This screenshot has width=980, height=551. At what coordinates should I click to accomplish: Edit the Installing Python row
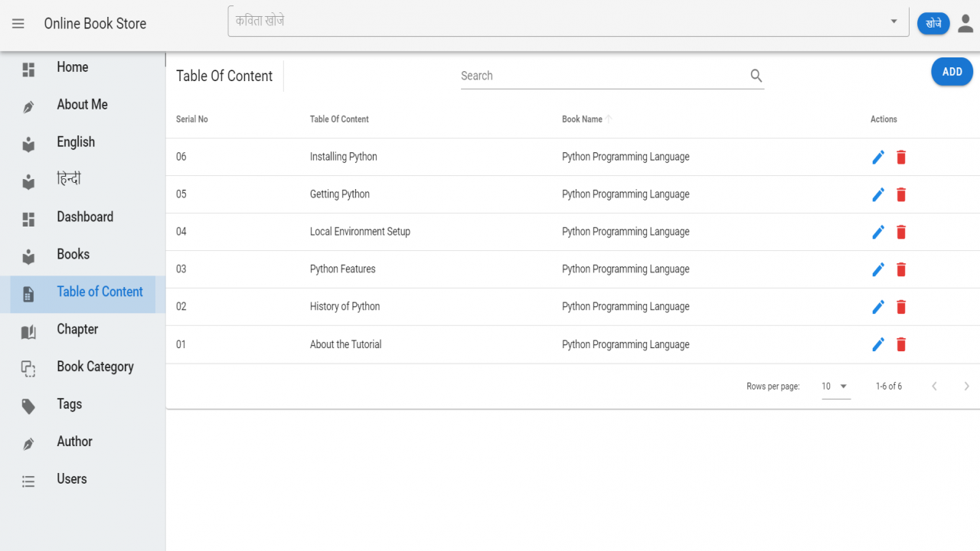[878, 157]
